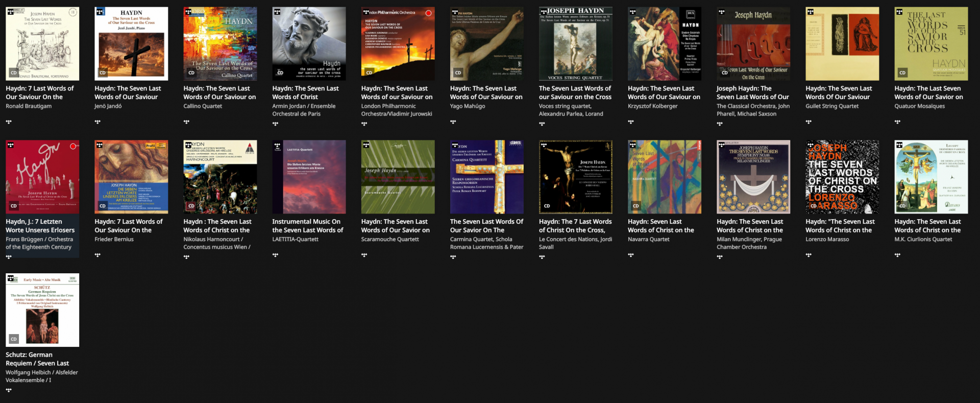Click CD badge on Quatuor Mosaïques cover
980x403 pixels.
point(902,73)
